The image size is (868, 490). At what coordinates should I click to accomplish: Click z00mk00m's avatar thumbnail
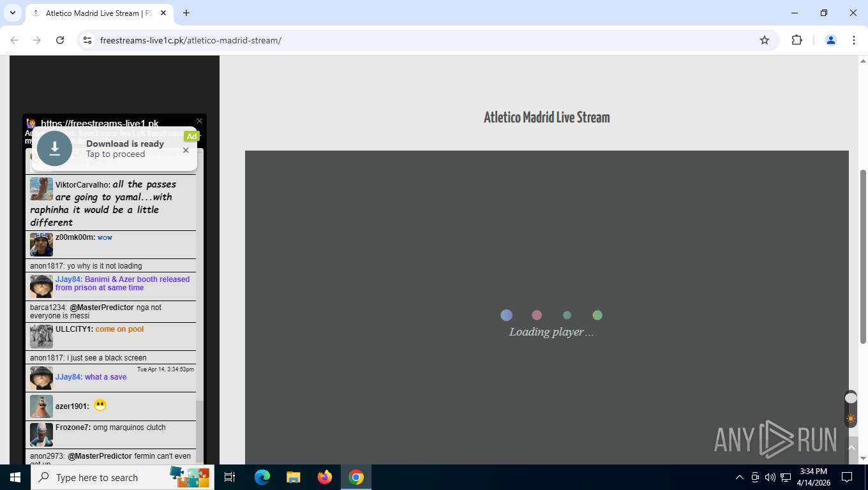pos(41,244)
